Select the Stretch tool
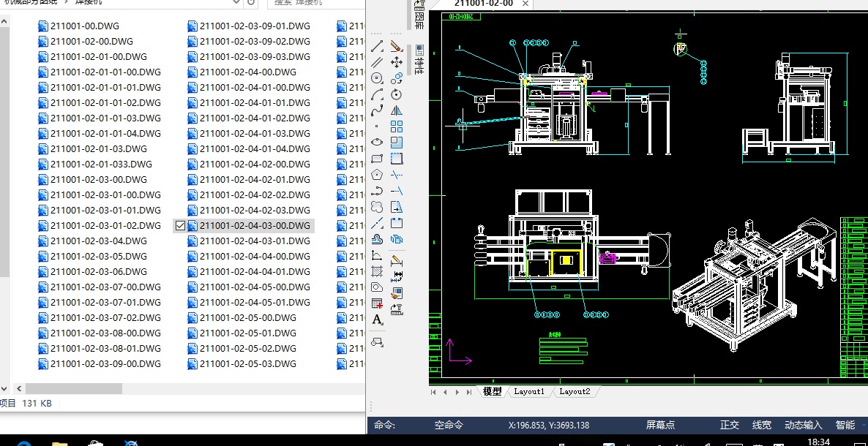 click(397, 158)
